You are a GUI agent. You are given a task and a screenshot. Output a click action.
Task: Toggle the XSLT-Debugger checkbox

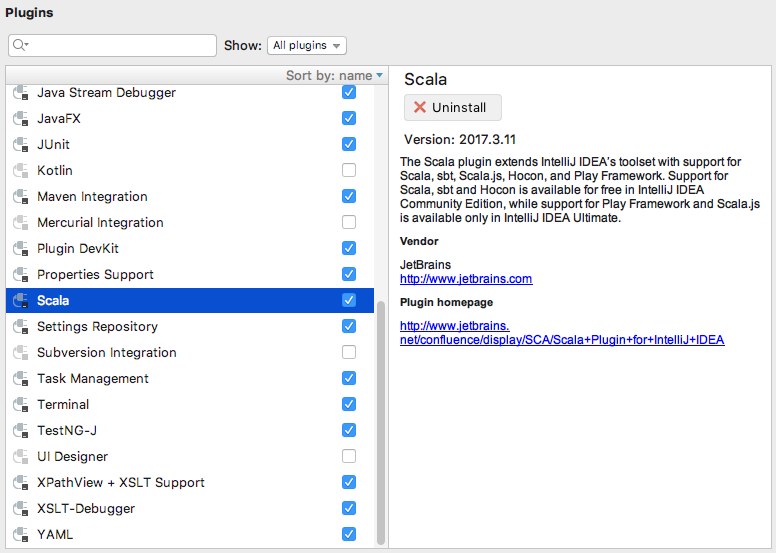(x=349, y=508)
